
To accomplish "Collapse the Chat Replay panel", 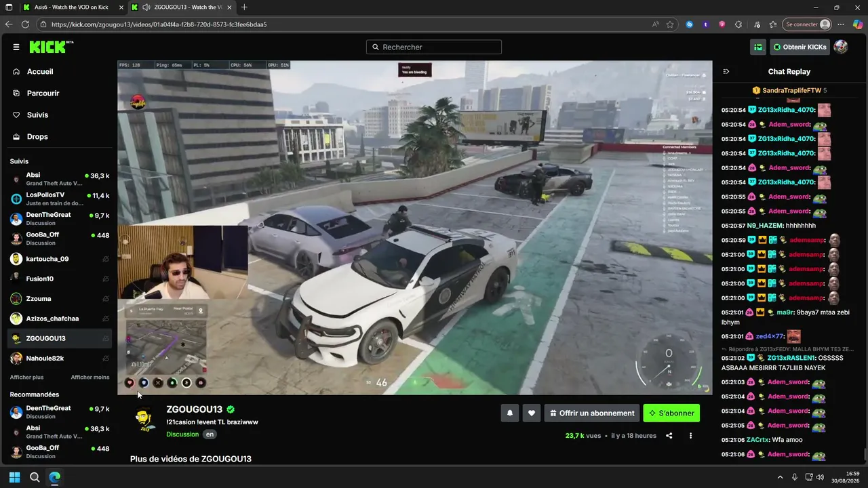I will coord(726,72).
